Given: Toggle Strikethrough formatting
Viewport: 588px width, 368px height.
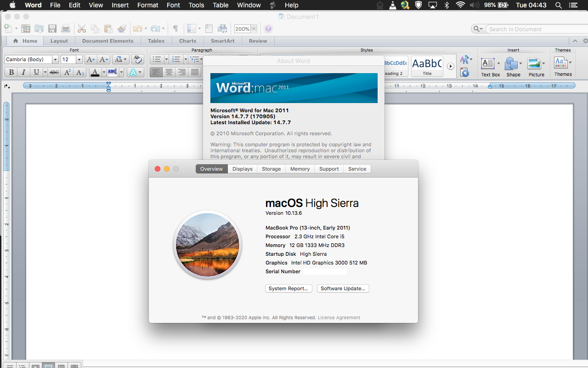Looking at the screenshot, I should pyautogui.click(x=54, y=72).
